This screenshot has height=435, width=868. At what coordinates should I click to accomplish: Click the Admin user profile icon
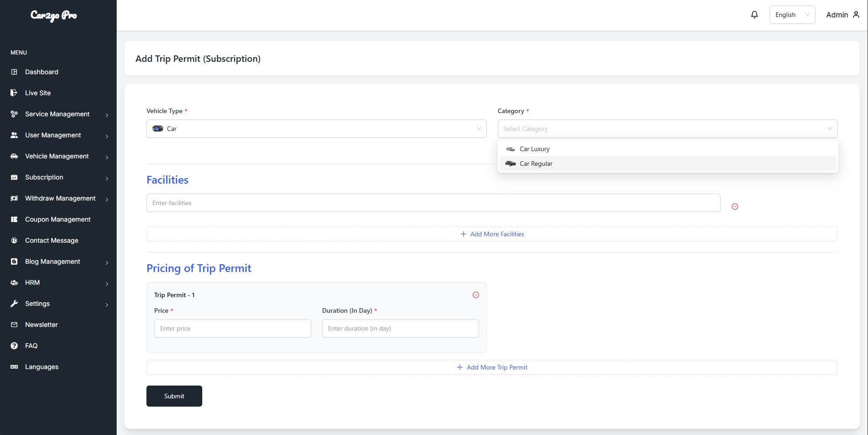pos(856,15)
